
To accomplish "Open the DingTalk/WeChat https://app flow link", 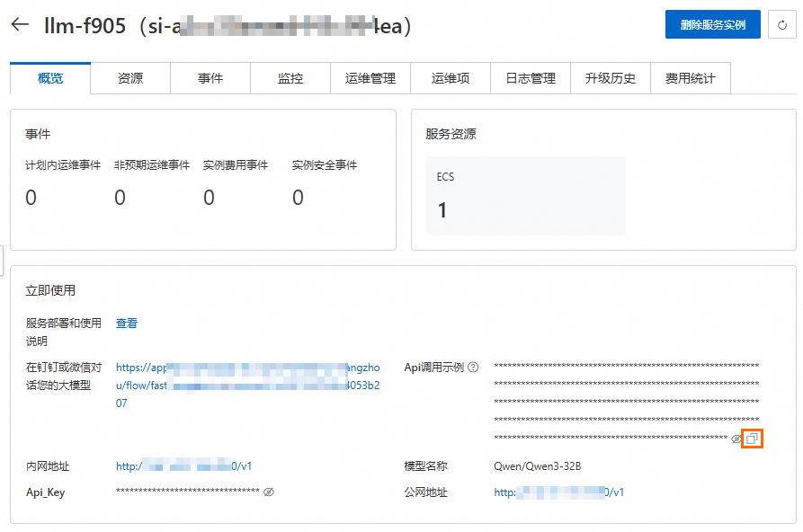I will (248, 385).
